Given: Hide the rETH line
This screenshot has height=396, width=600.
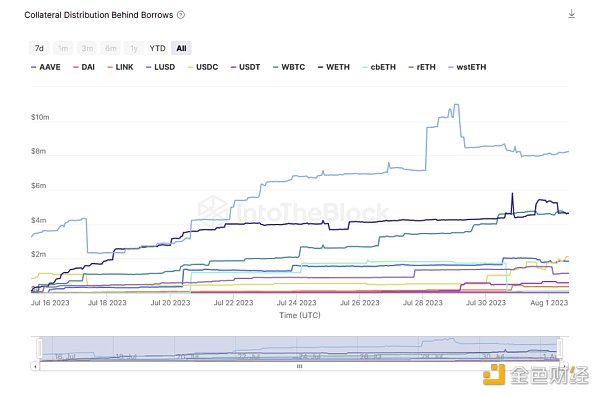Looking at the screenshot, I should pos(422,67).
